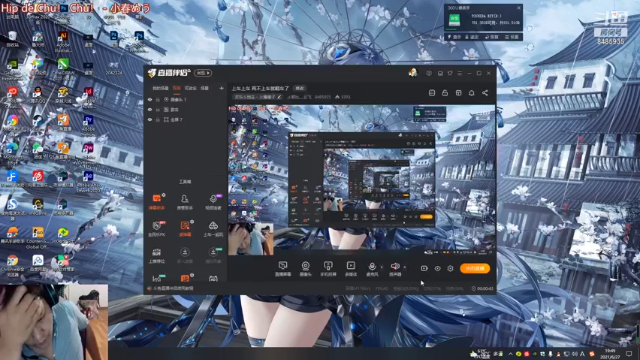This screenshot has height=360, width=640.
Task: Click the taskbar clock and date
Action: 610,353
